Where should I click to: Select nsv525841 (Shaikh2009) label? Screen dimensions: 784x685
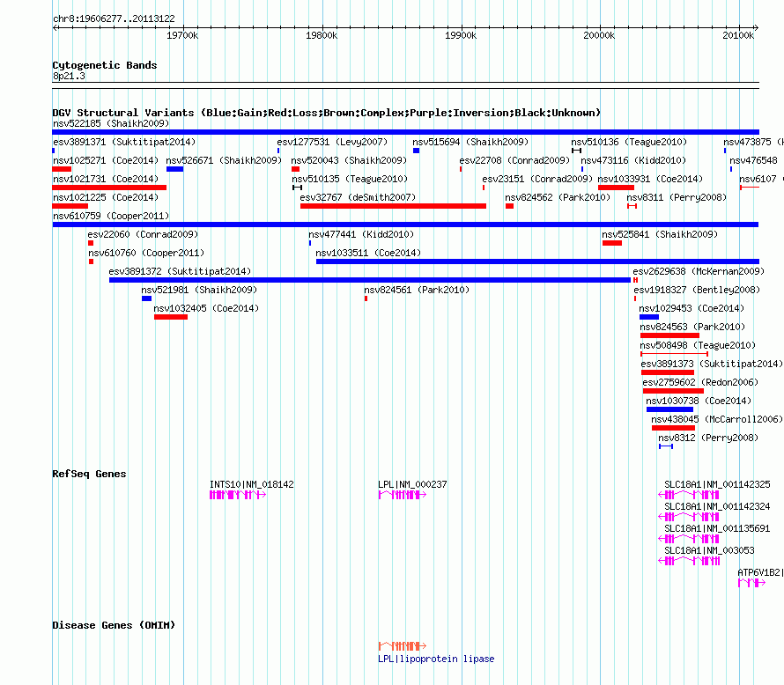660,234
